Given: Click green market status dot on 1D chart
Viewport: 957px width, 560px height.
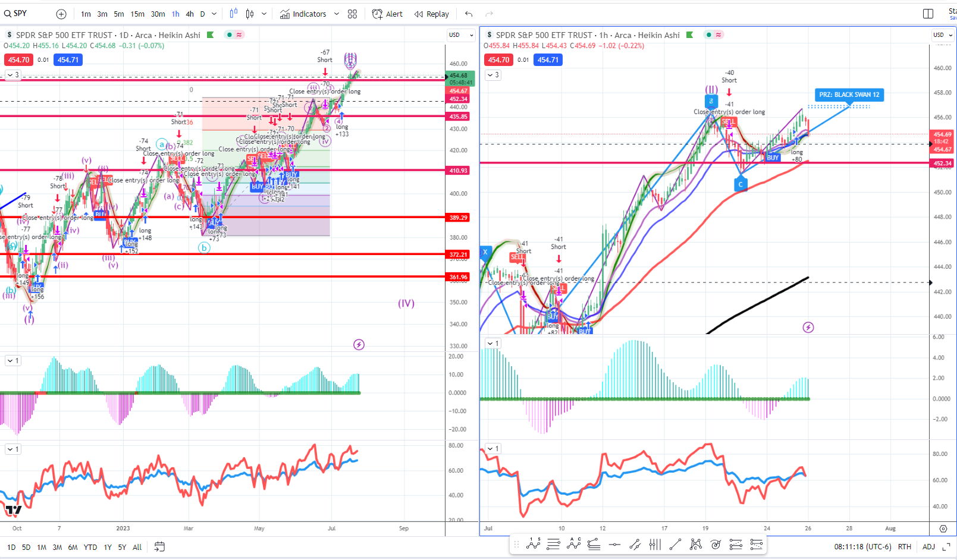Looking at the screenshot, I should click(230, 35).
